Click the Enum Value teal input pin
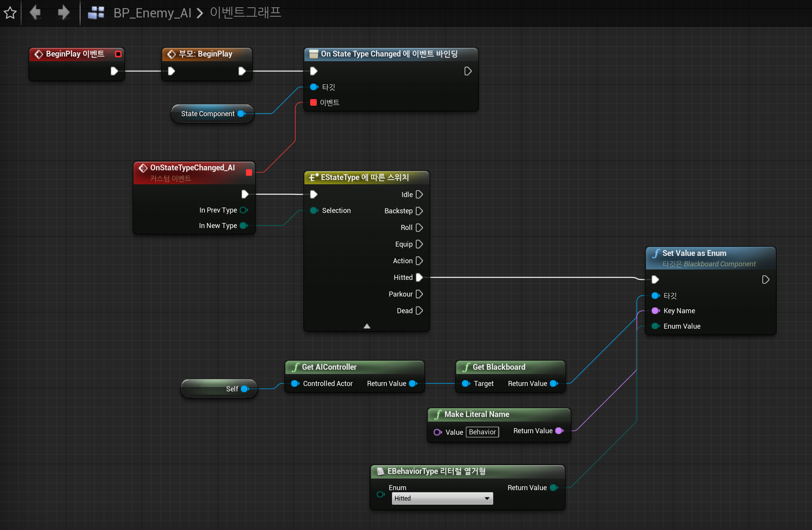Viewport: 812px width, 530px height. [655, 326]
